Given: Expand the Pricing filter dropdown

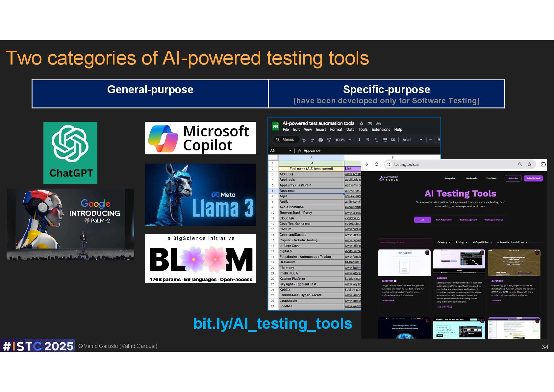Looking at the screenshot, I should (x=461, y=242).
